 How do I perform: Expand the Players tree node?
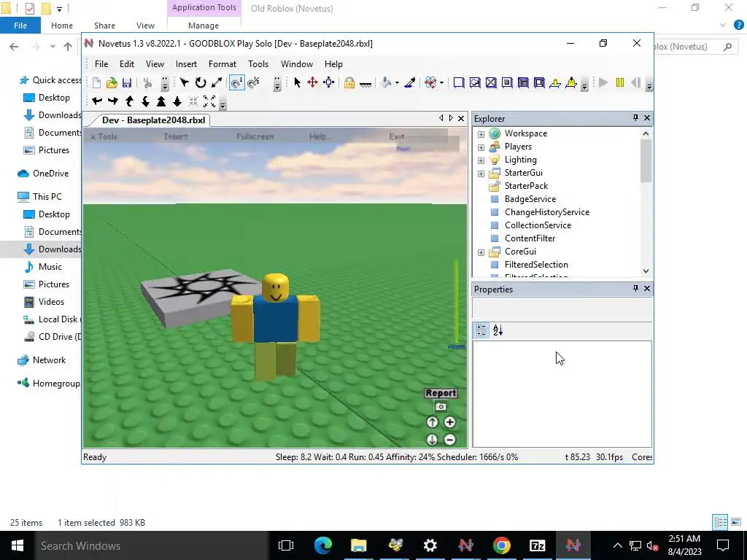481,147
